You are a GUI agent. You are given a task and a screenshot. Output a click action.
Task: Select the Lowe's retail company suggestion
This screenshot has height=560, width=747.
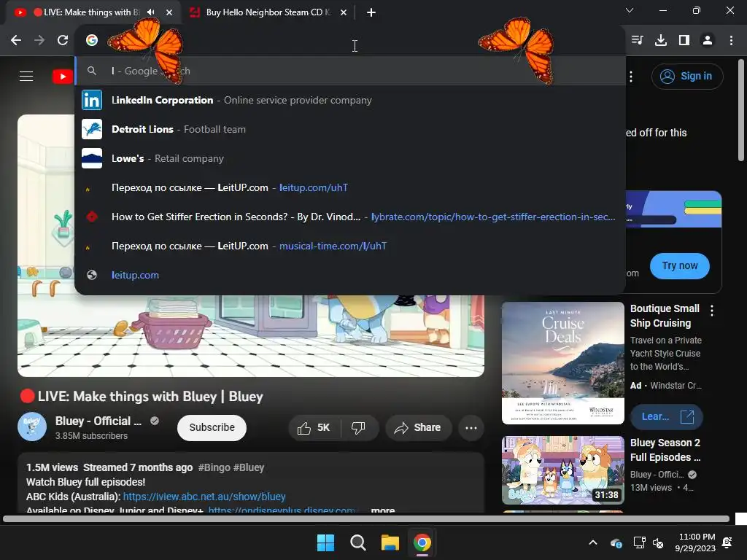[x=351, y=158]
